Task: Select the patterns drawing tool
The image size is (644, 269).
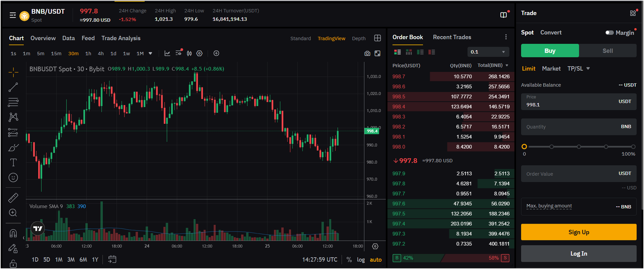Action: (x=13, y=117)
